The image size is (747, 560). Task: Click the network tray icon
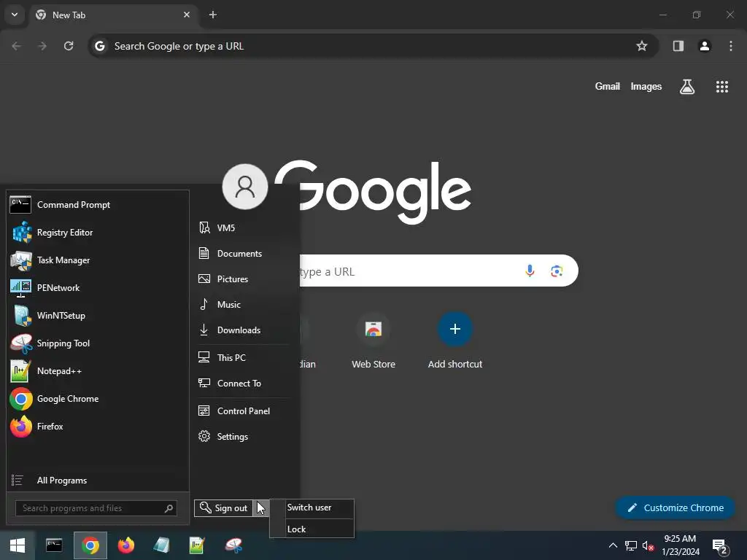click(x=631, y=545)
